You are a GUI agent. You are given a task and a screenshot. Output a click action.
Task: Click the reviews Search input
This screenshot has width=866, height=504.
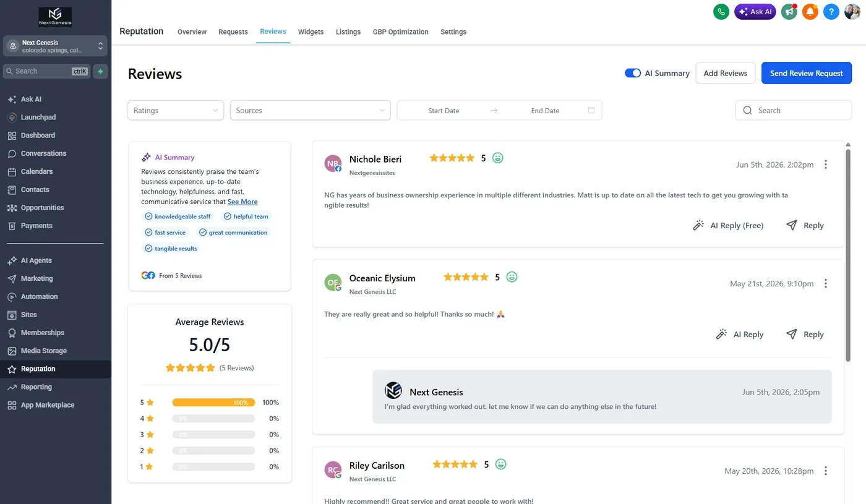pyautogui.click(x=794, y=110)
